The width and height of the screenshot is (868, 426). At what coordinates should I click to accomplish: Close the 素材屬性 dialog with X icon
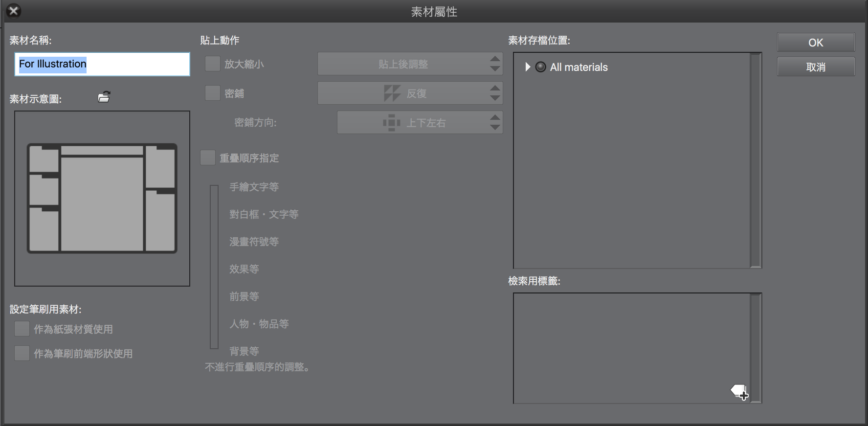(14, 11)
